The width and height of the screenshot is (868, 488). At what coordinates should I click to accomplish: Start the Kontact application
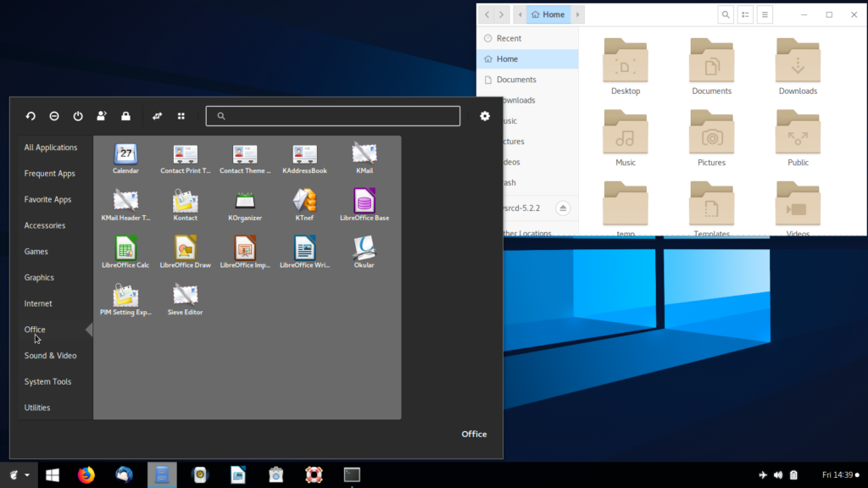[x=186, y=206]
